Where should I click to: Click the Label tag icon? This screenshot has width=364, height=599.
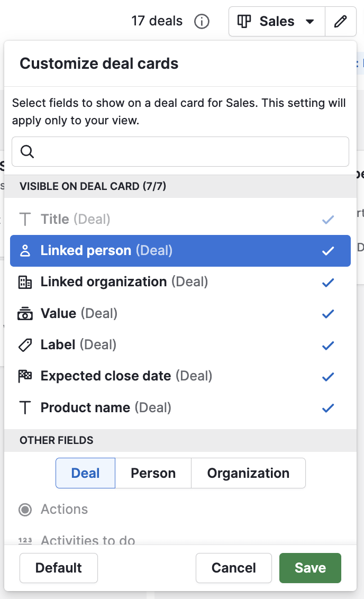(25, 345)
